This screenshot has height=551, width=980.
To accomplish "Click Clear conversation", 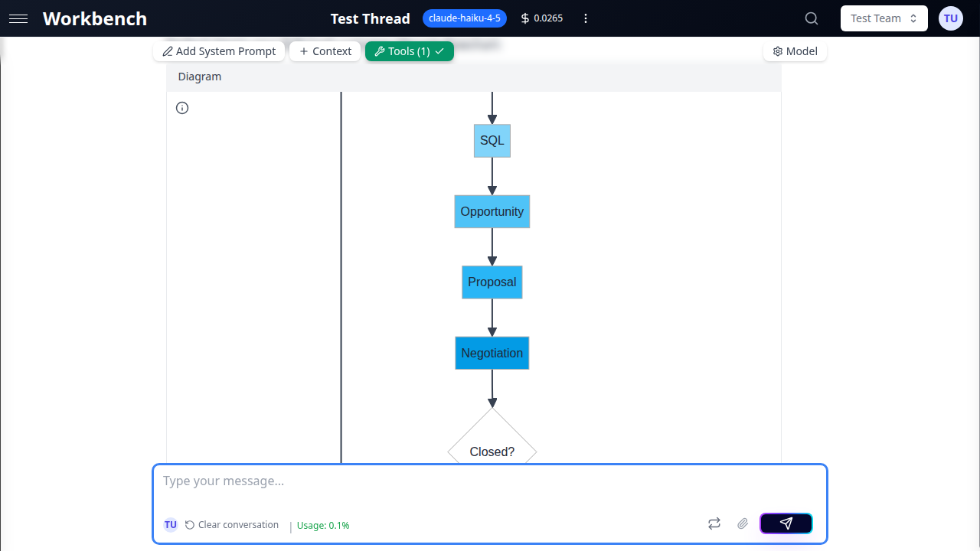I will 232,525.
